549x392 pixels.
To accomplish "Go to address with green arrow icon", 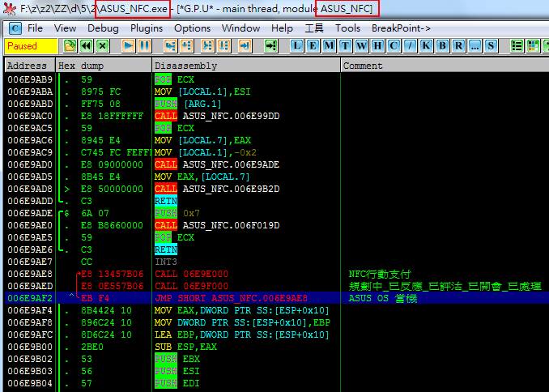I will click(271, 46).
